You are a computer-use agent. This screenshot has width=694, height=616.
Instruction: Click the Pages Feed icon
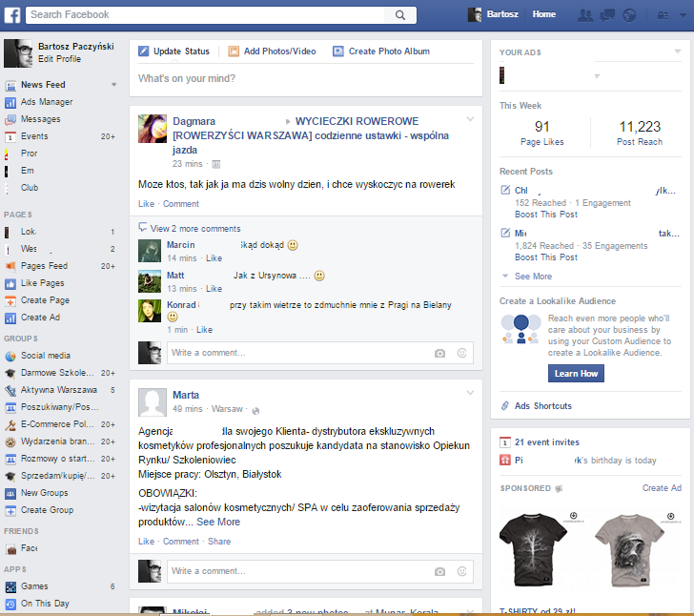coord(10,267)
